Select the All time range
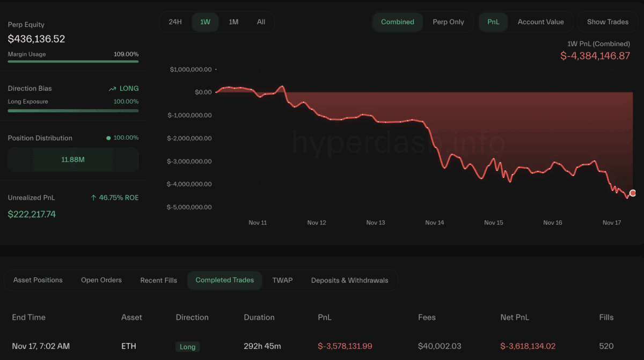The image size is (644, 360). coord(261,22)
